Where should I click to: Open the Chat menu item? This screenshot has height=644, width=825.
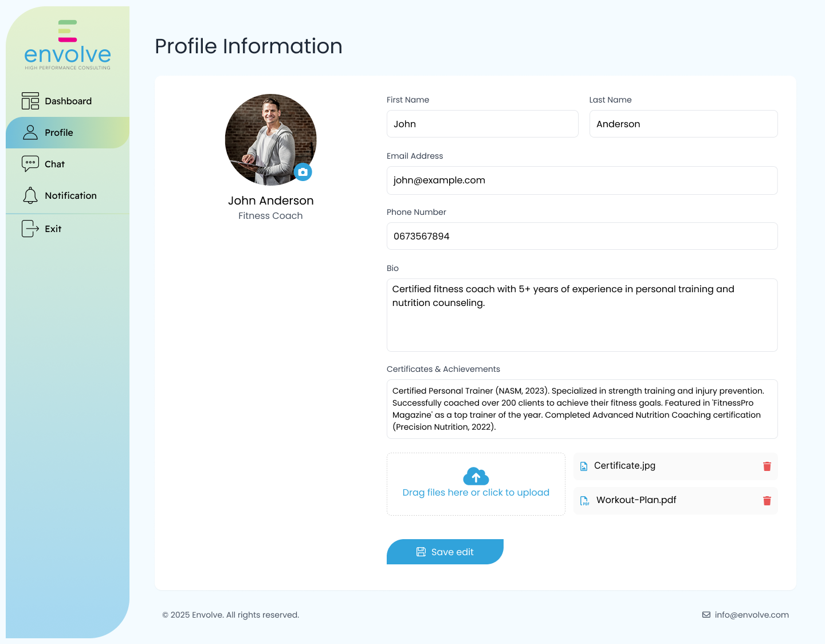[68, 164]
